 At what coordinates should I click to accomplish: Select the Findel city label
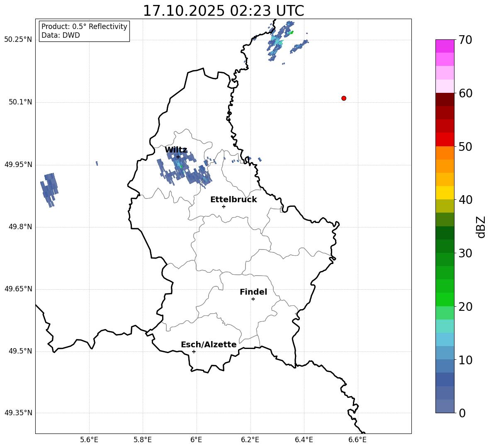click(253, 292)
